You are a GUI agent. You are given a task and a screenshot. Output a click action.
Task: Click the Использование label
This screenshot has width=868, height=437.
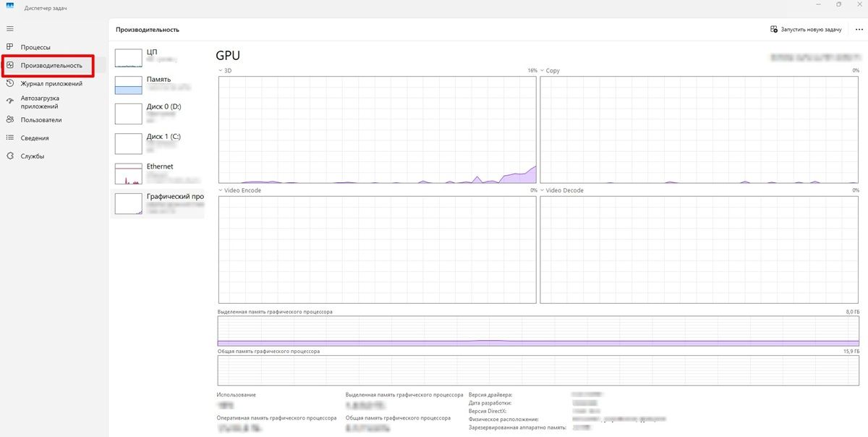pos(236,395)
